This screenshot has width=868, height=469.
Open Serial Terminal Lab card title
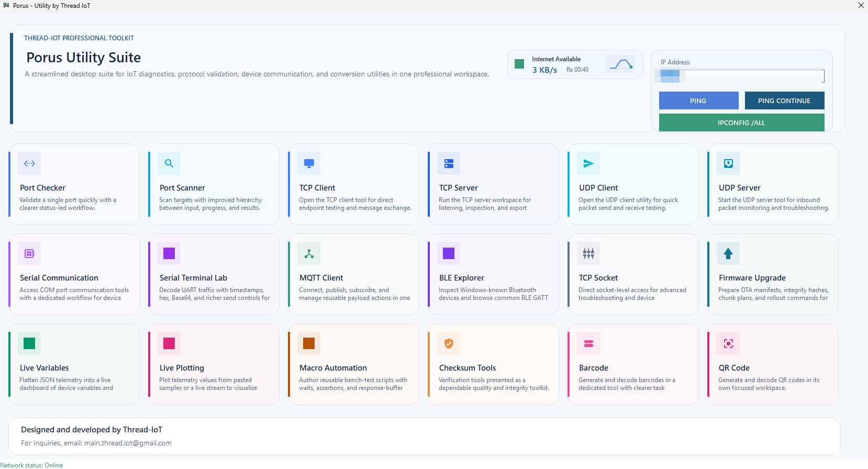193,278
